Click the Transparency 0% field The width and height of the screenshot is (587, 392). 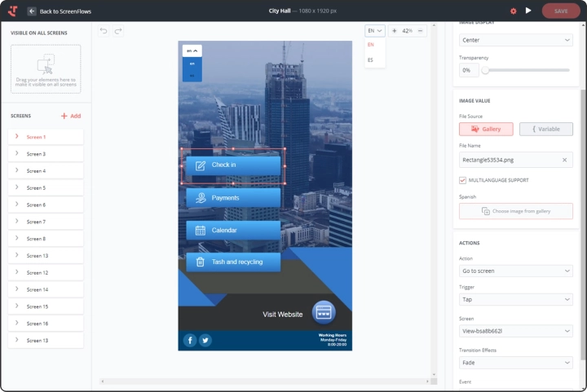(x=469, y=70)
